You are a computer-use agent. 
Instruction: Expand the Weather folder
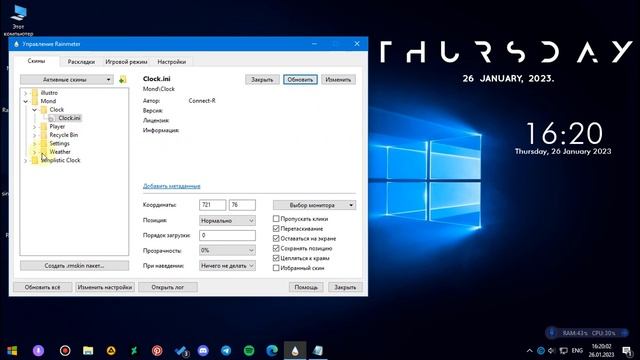point(35,152)
